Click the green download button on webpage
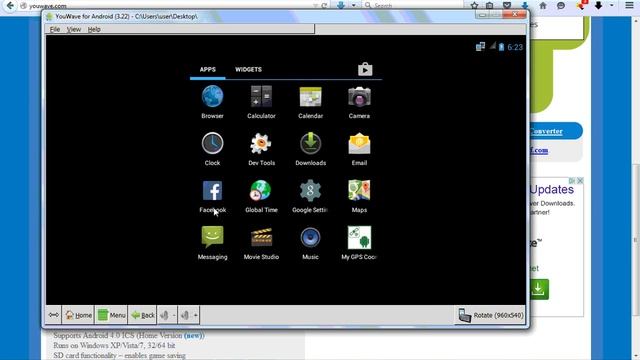The height and width of the screenshot is (360, 640). 539,289
